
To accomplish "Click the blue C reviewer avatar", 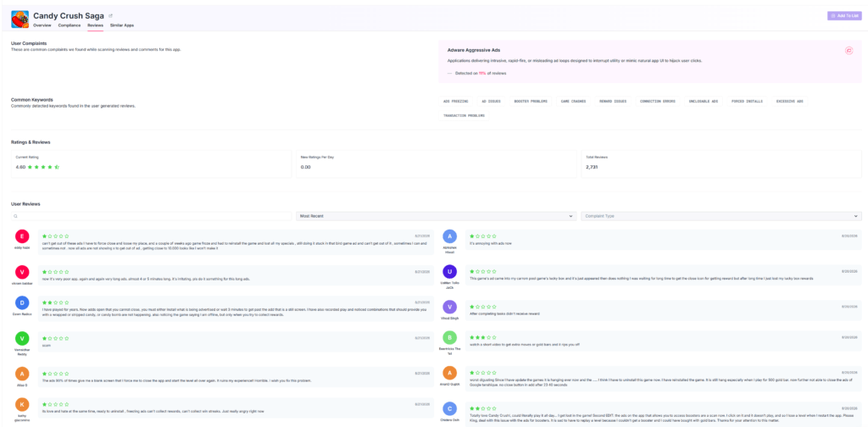I will 449,408.
